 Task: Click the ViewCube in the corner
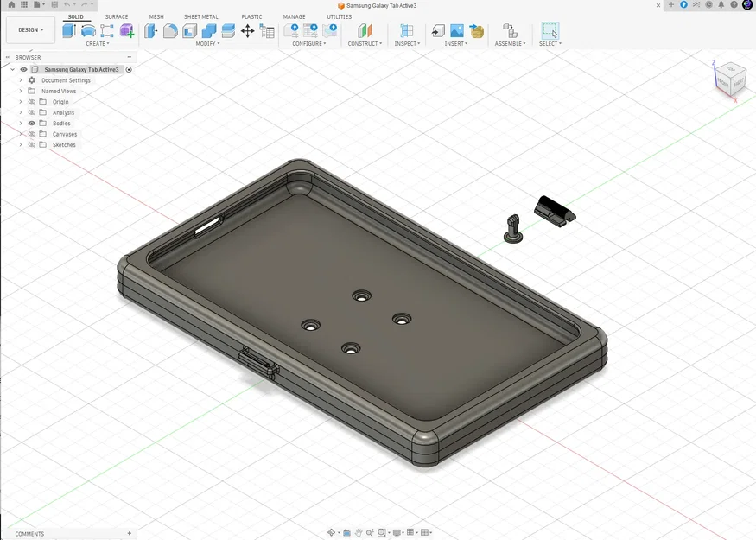coord(730,80)
